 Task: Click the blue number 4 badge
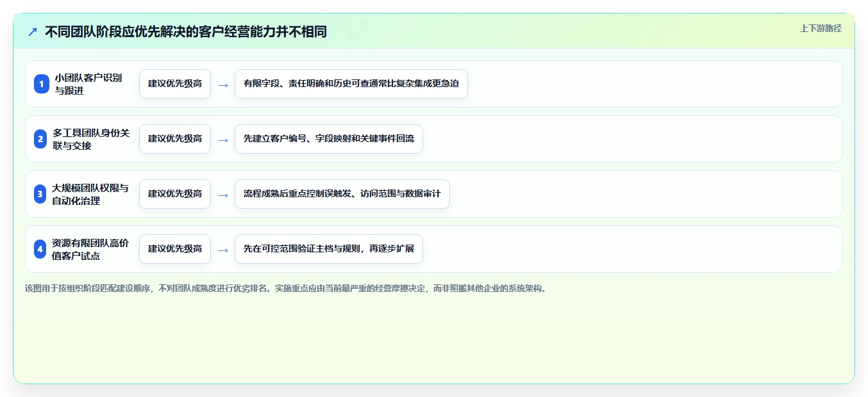40,249
